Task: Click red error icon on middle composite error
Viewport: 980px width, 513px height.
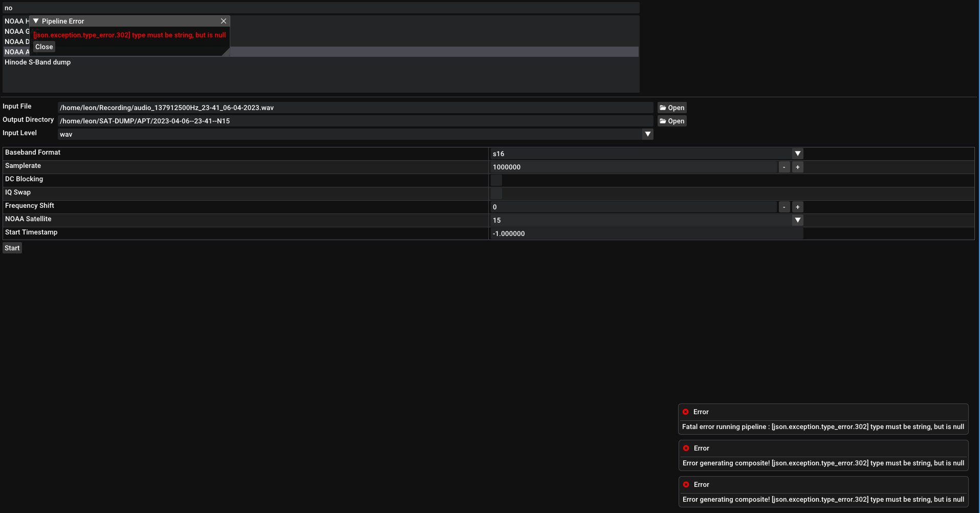Action: coord(686,448)
